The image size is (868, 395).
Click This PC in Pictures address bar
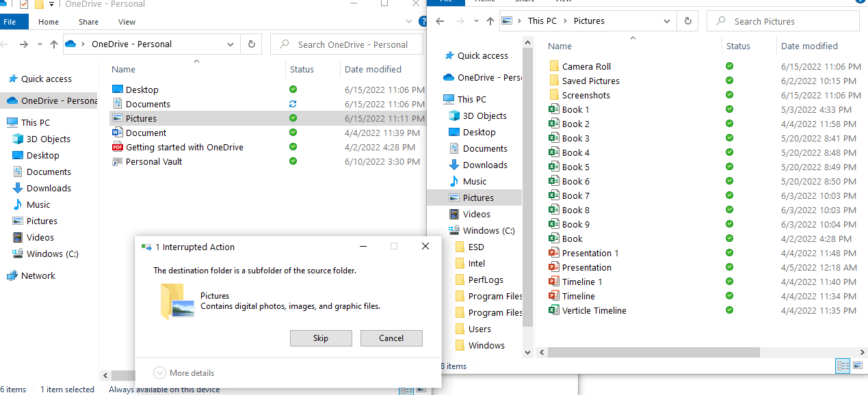click(x=542, y=21)
